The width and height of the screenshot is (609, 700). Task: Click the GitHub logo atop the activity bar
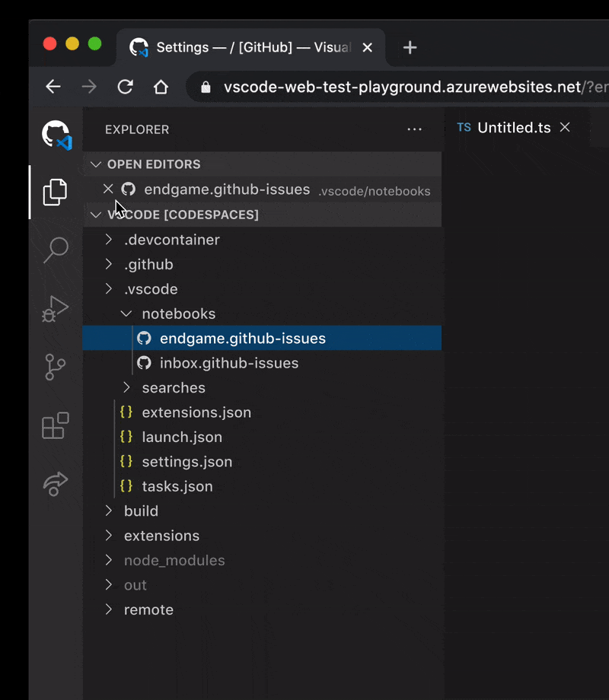[x=55, y=135]
